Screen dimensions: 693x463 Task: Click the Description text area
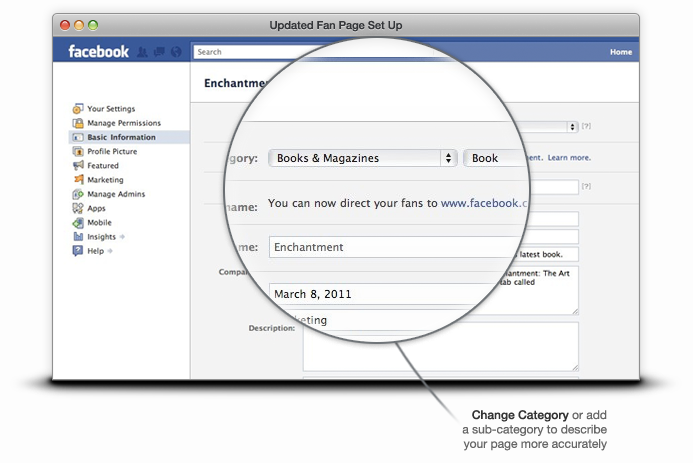coord(441,347)
